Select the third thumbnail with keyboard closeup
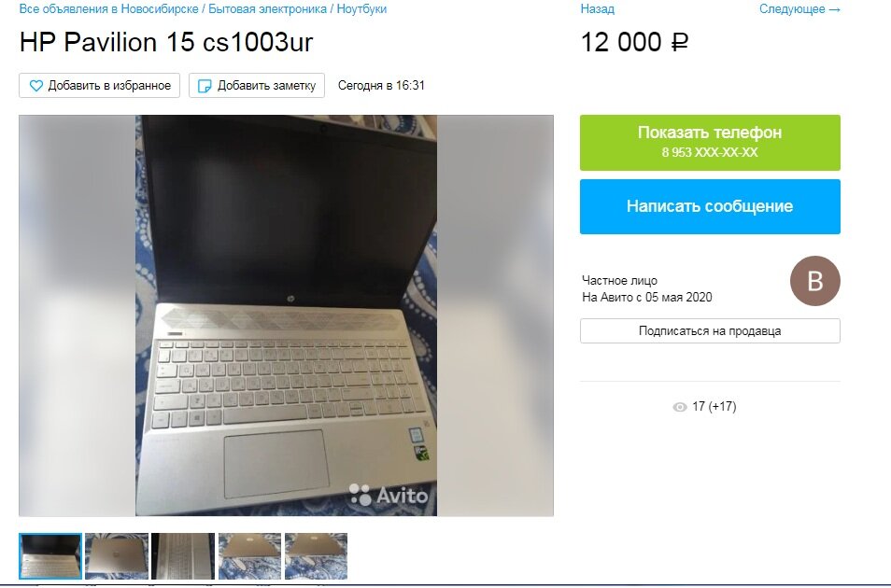This screenshot has width=891, height=588. [x=183, y=556]
